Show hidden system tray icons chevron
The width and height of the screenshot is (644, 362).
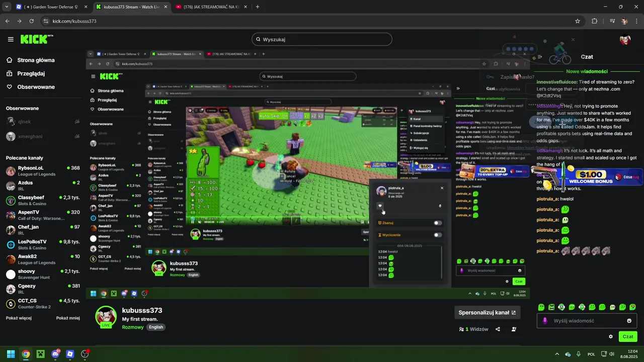[x=556, y=354]
